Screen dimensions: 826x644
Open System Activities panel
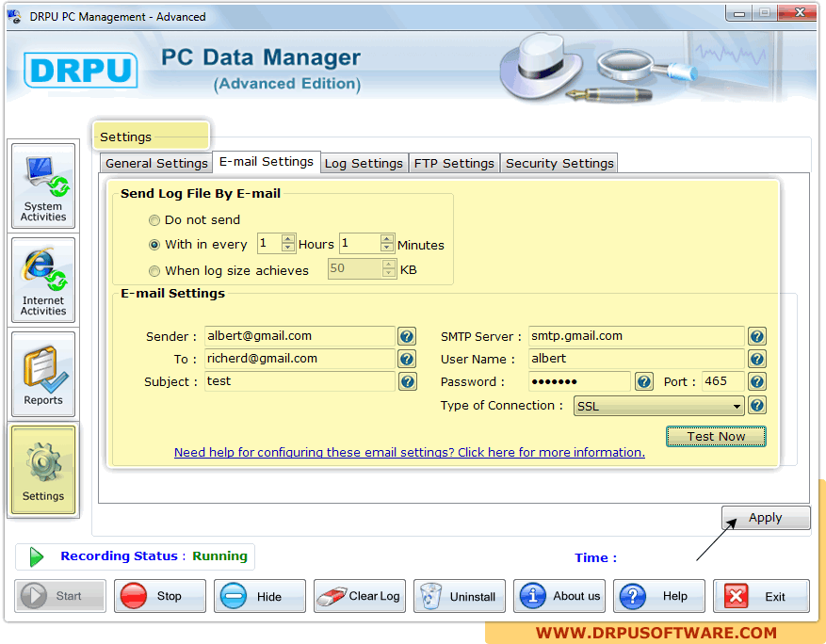point(43,185)
